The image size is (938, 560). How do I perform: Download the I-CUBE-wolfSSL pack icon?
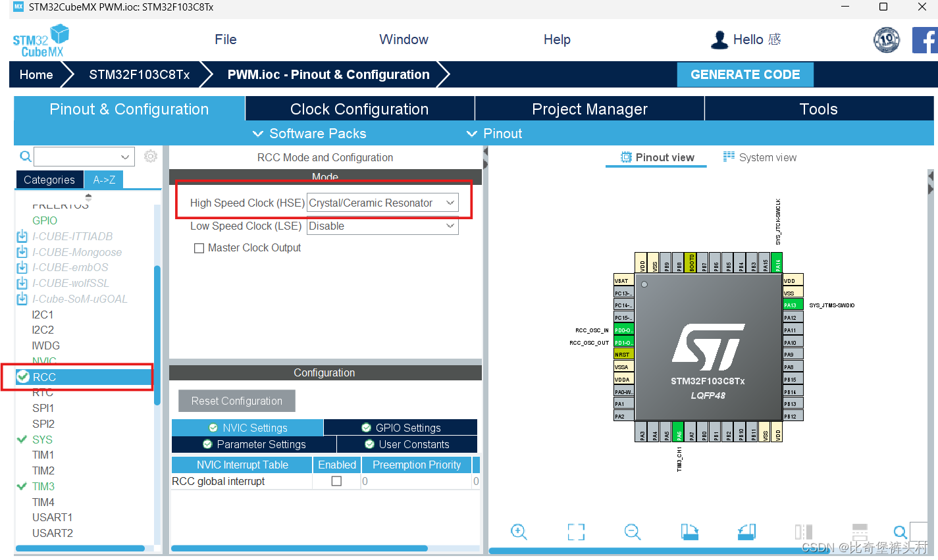pyautogui.click(x=22, y=283)
